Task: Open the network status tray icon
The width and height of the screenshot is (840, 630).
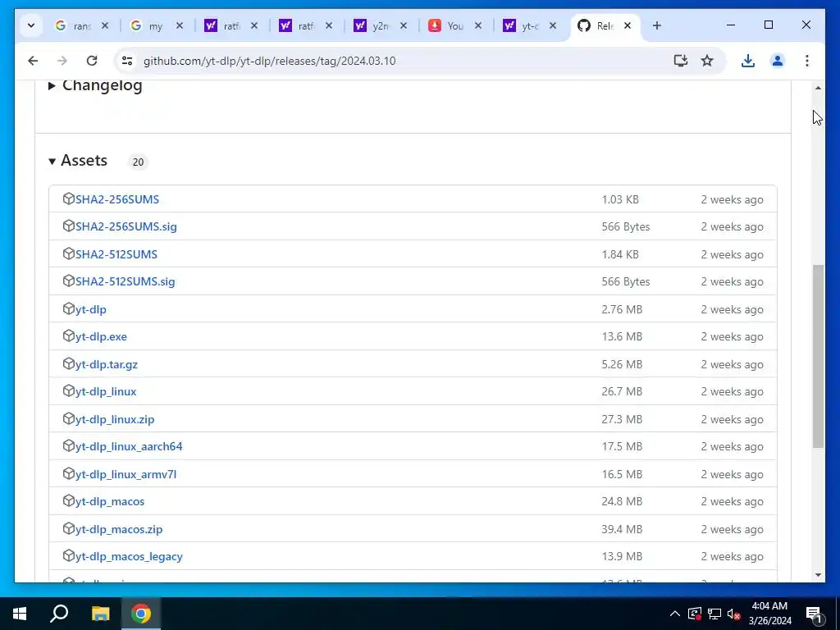Action: [714, 614]
